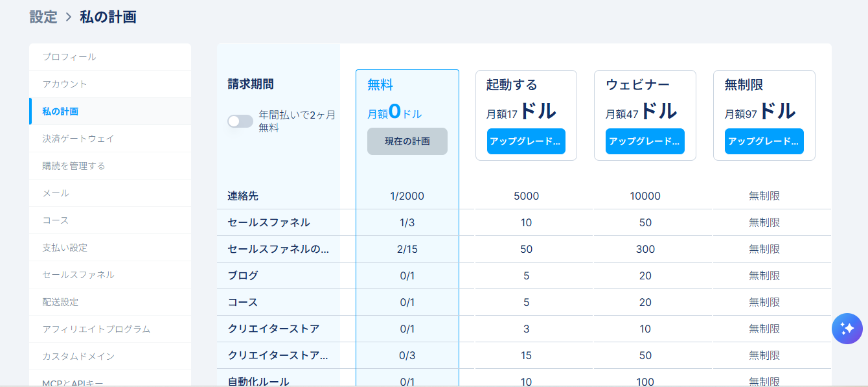Click the 無制限 plan card title
The width and height of the screenshot is (868, 387).
(744, 85)
